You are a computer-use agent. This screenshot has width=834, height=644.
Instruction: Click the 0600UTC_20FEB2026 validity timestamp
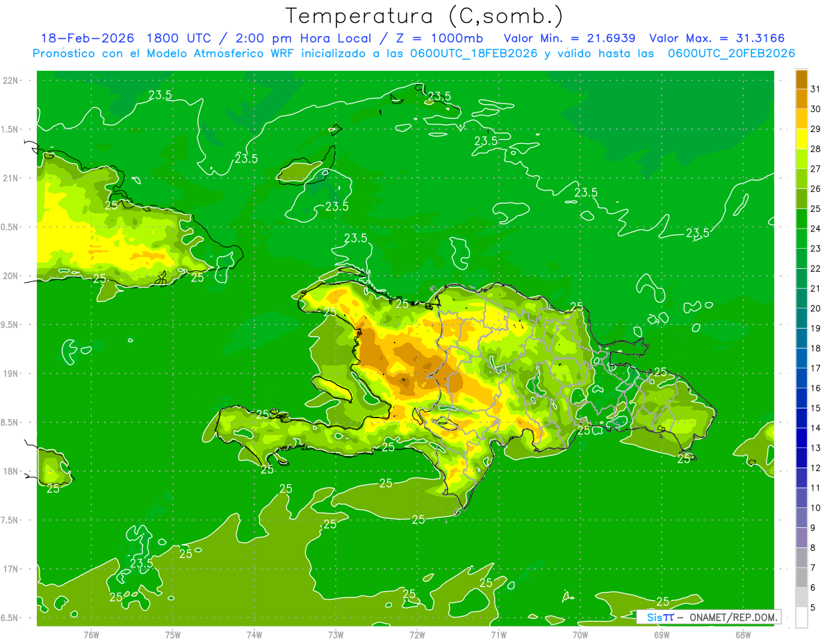point(731,53)
